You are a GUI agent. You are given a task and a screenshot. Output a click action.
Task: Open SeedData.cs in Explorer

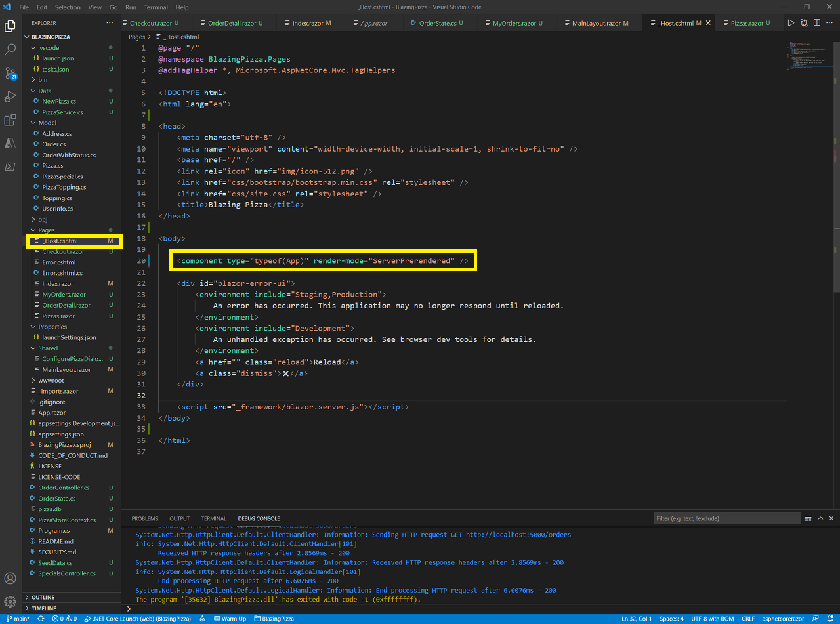(55, 562)
